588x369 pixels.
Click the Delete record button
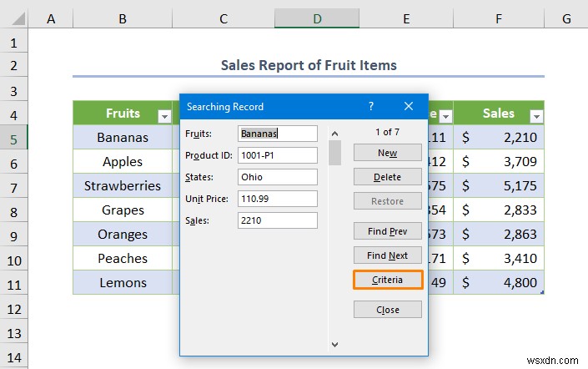tap(388, 177)
